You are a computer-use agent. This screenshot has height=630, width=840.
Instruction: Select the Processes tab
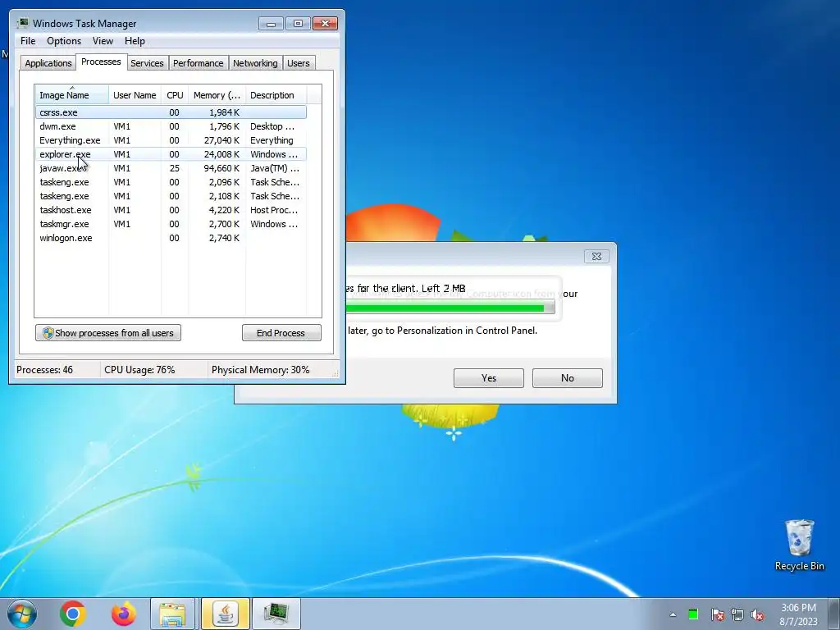(101, 62)
